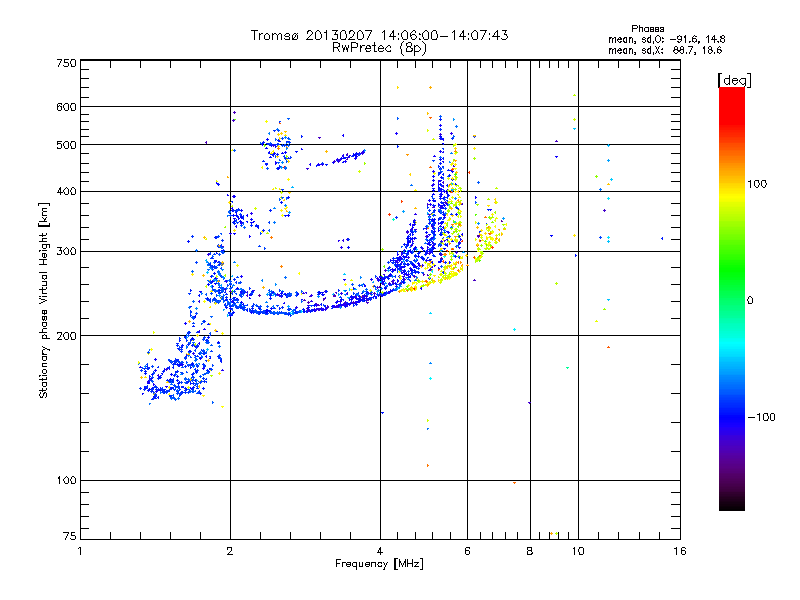Click the x-axis '1' tick label
This screenshot has height=600, width=800.
[80, 551]
